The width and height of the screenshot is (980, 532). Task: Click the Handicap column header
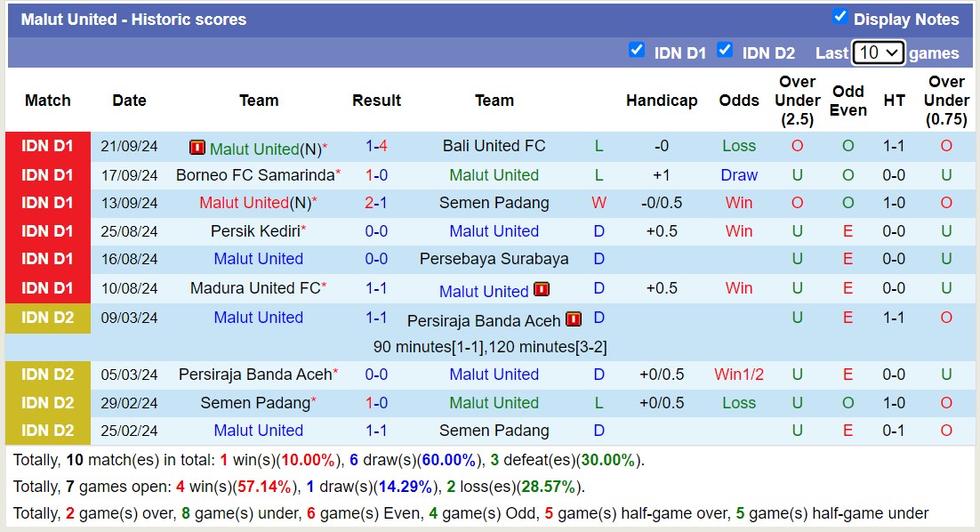coord(662,101)
